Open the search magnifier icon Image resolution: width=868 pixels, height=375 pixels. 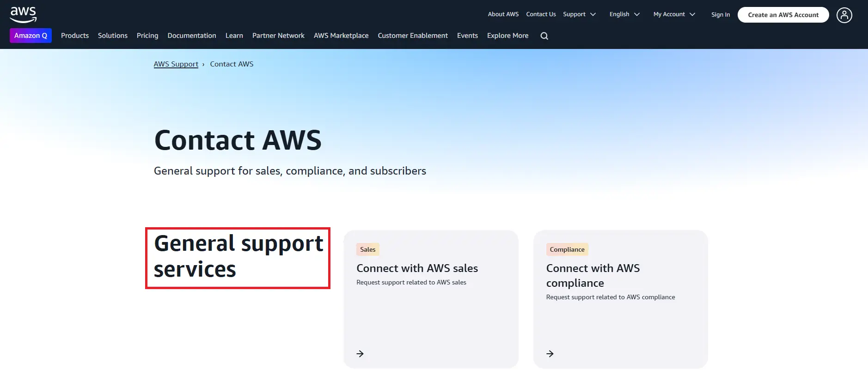pos(544,36)
